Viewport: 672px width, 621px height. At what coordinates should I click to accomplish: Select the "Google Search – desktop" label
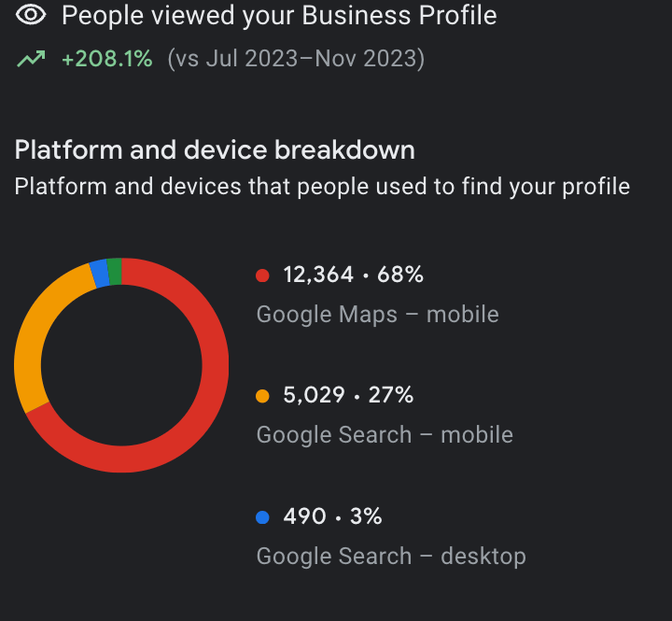click(x=391, y=556)
